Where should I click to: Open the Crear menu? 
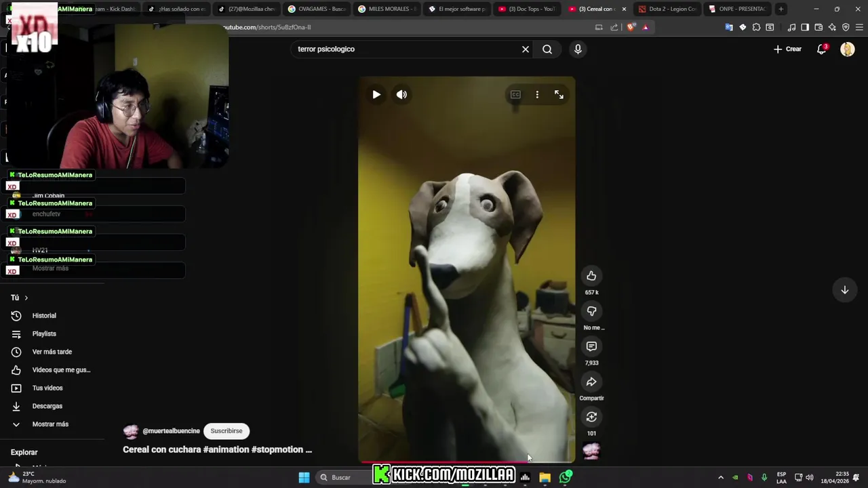click(x=787, y=49)
